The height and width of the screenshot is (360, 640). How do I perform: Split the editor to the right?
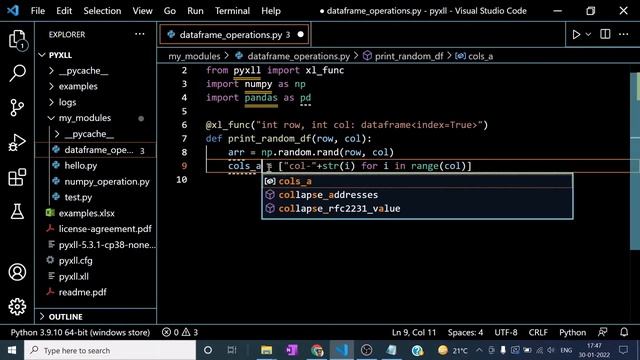(x=605, y=34)
